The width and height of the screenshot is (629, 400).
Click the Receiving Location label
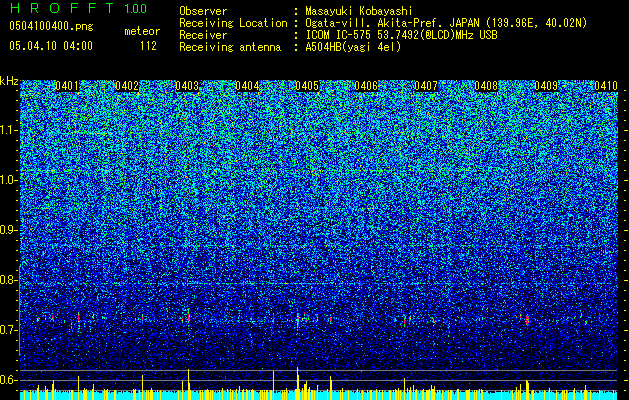(x=233, y=23)
